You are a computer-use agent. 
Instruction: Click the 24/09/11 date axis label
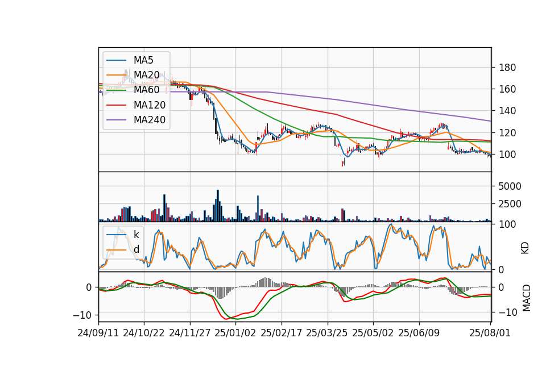[x=98, y=333]
